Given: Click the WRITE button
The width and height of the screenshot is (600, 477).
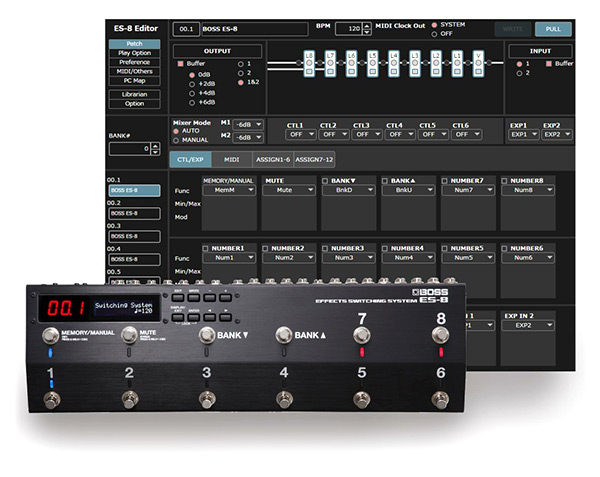Looking at the screenshot, I should tap(513, 29).
